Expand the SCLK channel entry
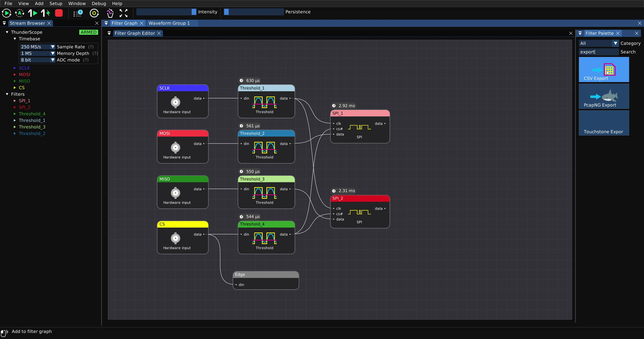 point(15,68)
